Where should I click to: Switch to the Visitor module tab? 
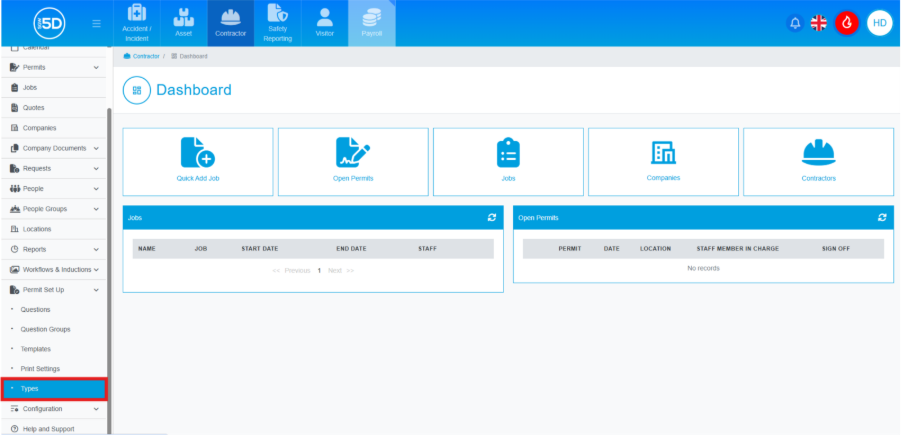(x=324, y=23)
